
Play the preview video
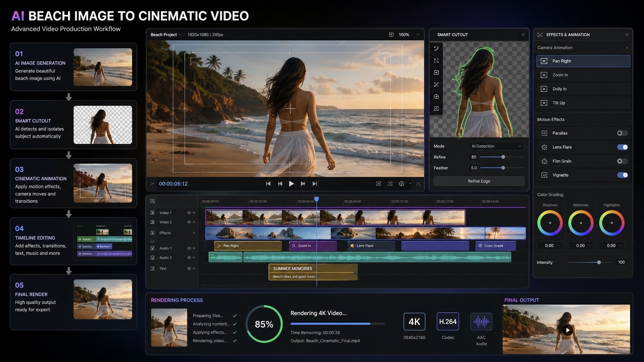coord(291,184)
